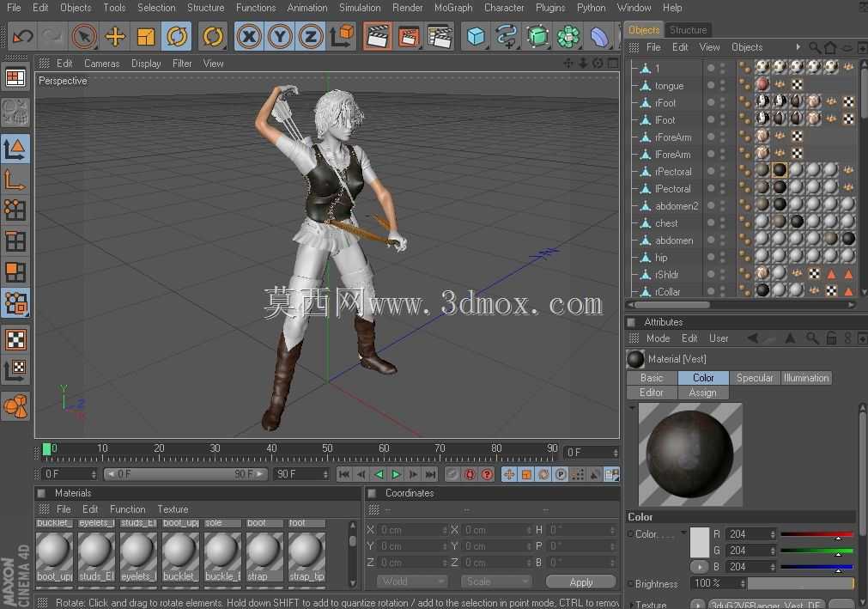Select the chest object
This screenshot has height=609, width=868.
[666, 223]
